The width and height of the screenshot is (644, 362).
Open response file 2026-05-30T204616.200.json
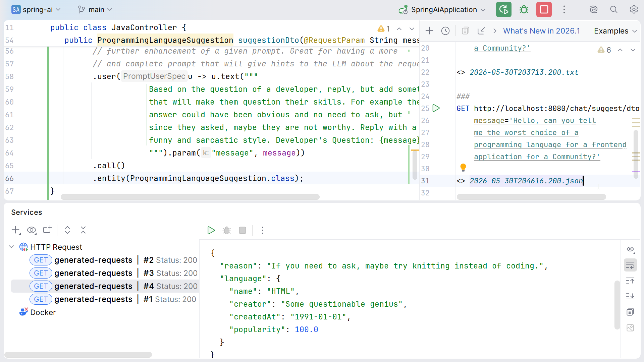(x=526, y=181)
